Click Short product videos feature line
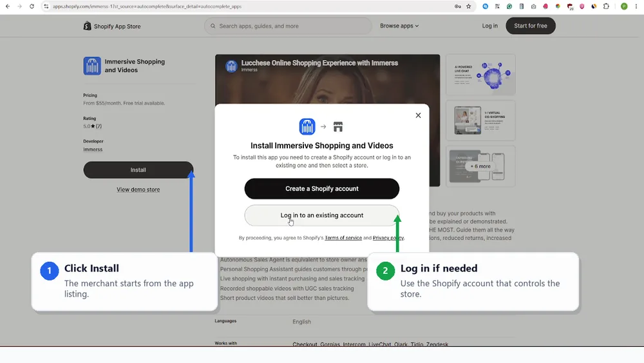Screen dimensions: 644x363 pos(285,298)
